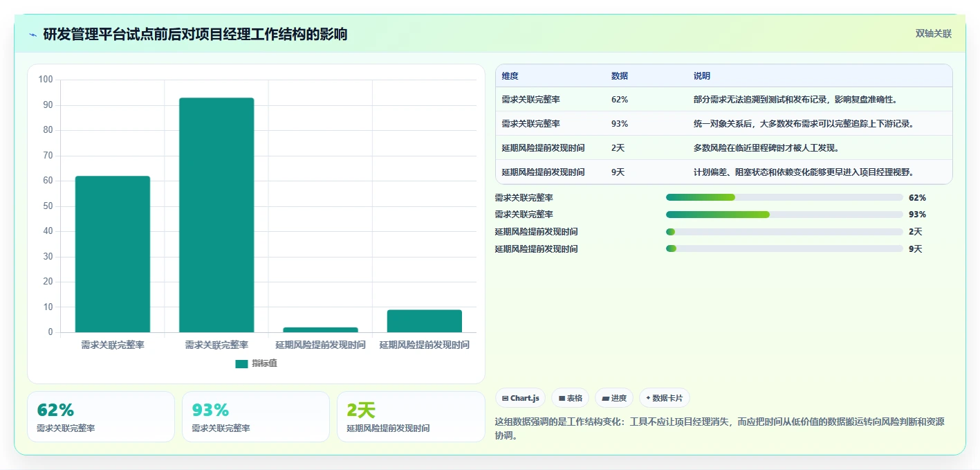Image resolution: width=980 pixels, height=470 pixels.
Task: Click the 进度 chip
Action: [614, 398]
